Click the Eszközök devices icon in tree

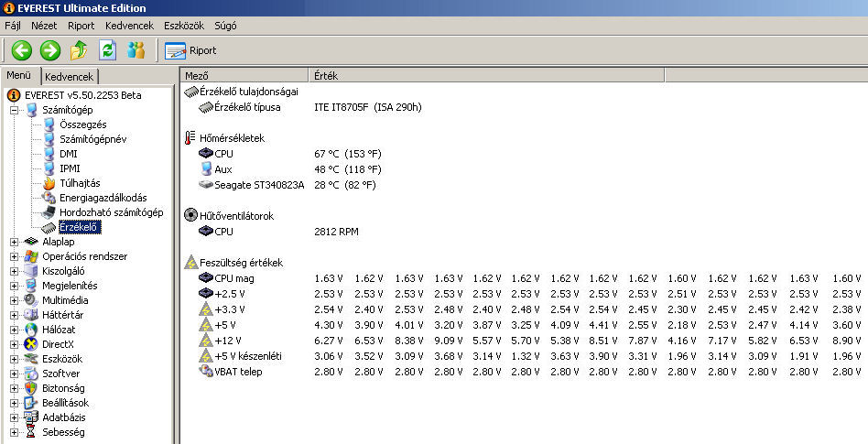pos(31,359)
